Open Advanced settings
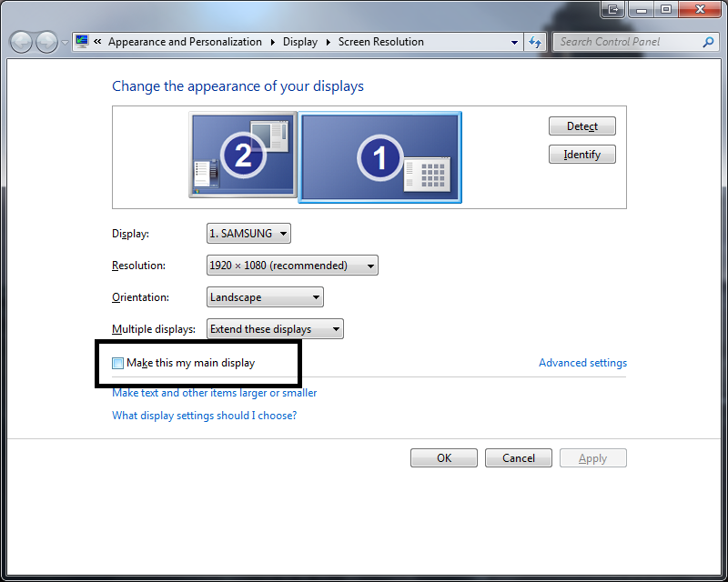Screen dimensions: 728x582 click(582, 362)
